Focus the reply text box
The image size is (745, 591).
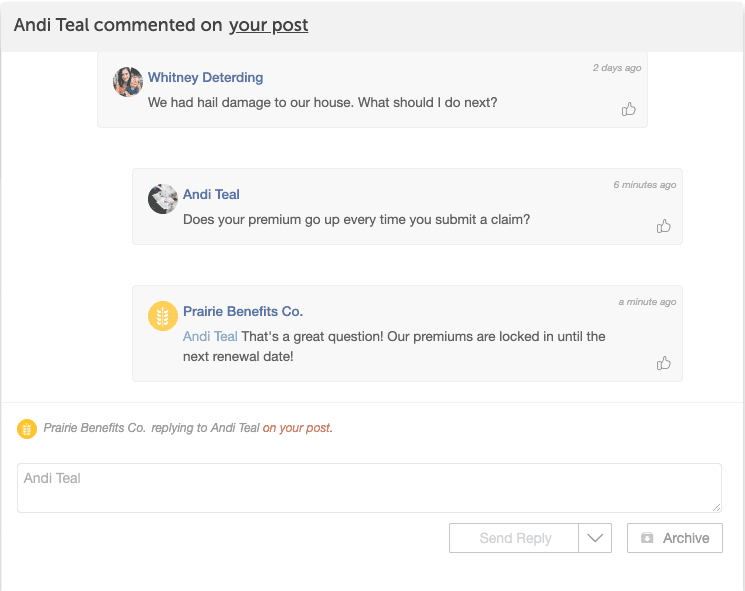[369, 488]
